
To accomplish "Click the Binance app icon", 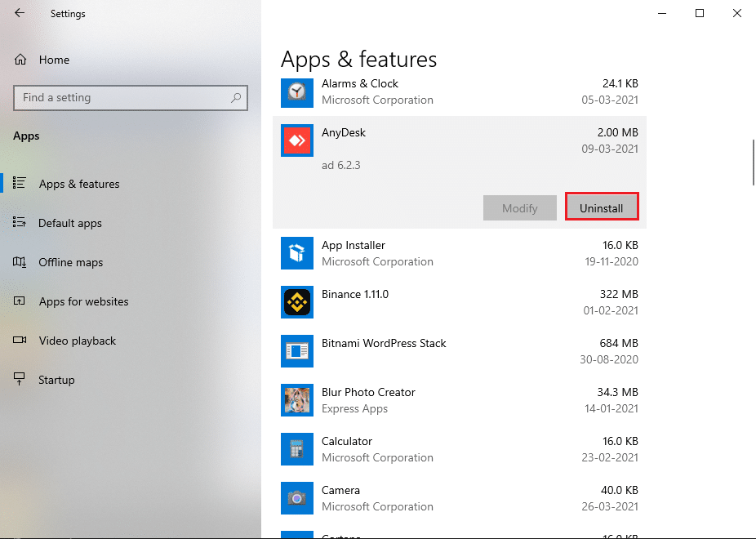I will pyautogui.click(x=296, y=302).
